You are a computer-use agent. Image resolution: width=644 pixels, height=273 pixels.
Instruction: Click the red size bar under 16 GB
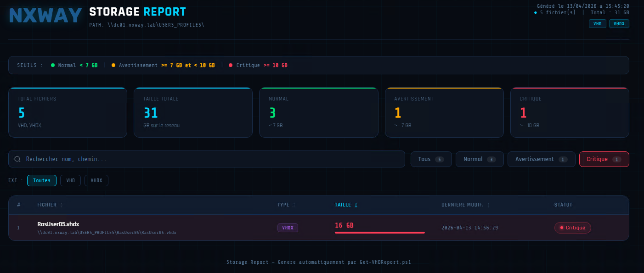tap(379, 233)
